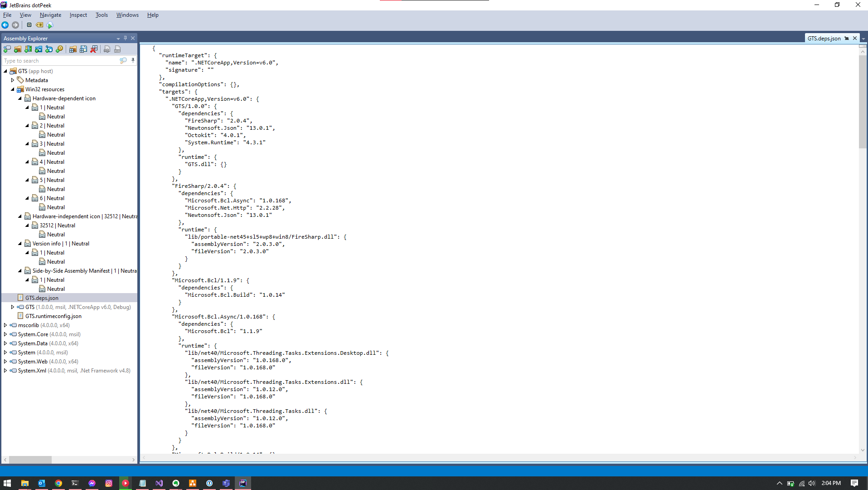The width and height of the screenshot is (868, 490).
Task: Click the add running process gear icon
Action: 59,49
